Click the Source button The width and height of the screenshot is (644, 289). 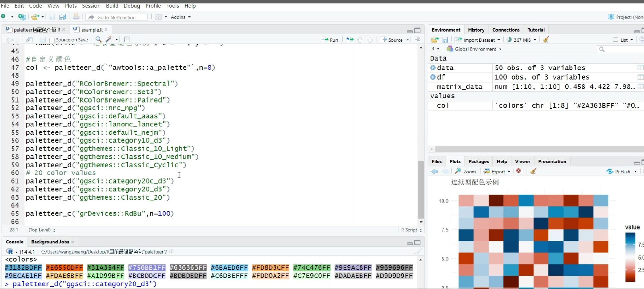pyautogui.click(x=391, y=40)
